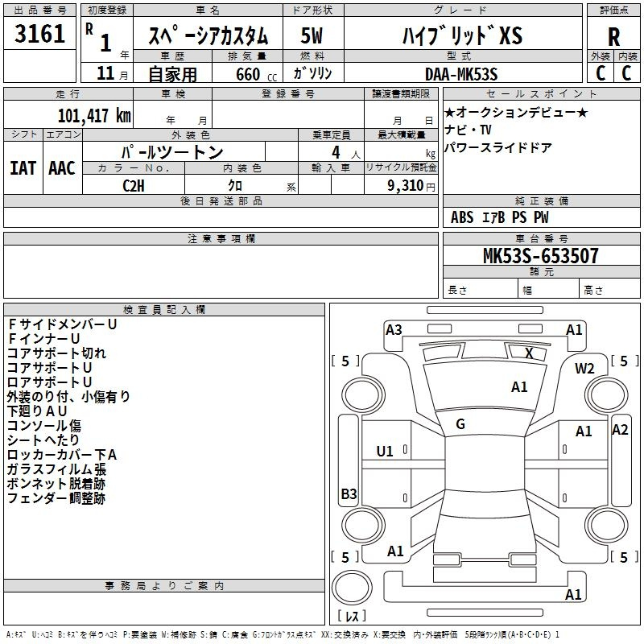Click the W2 repair marker
The width and height of the screenshot is (644, 644).
pos(584,369)
